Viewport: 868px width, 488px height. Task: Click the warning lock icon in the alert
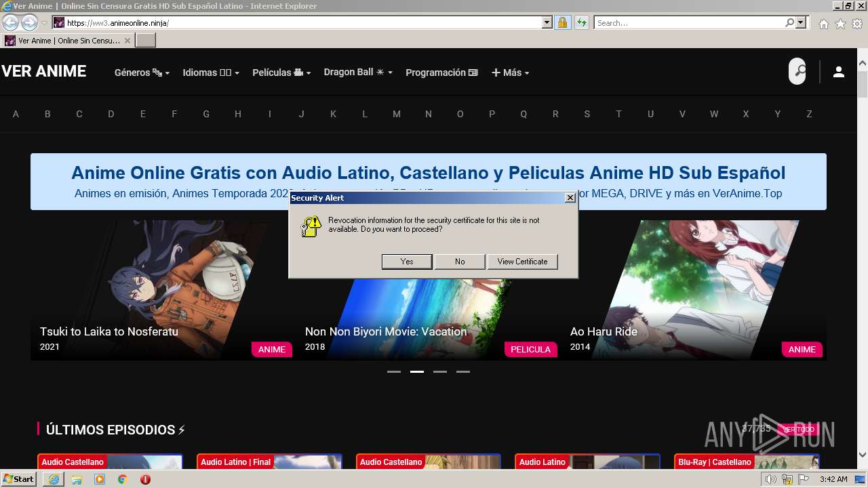coord(311,226)
